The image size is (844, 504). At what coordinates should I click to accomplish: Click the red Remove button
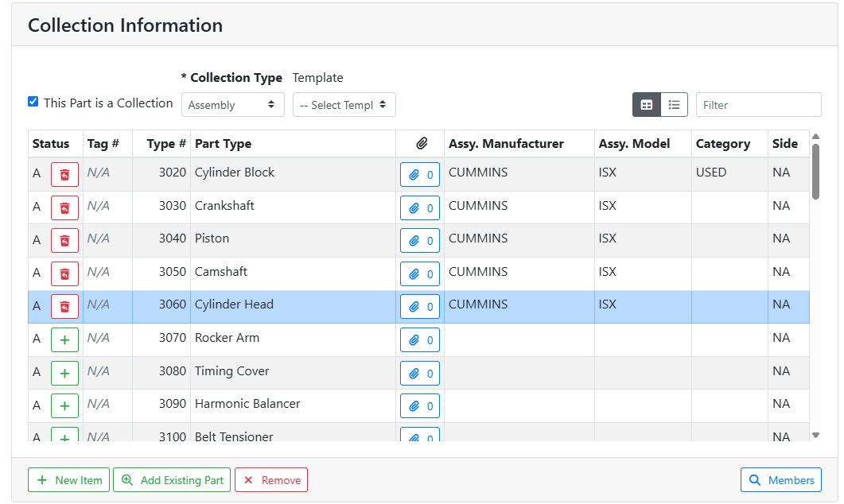[270, 480]
